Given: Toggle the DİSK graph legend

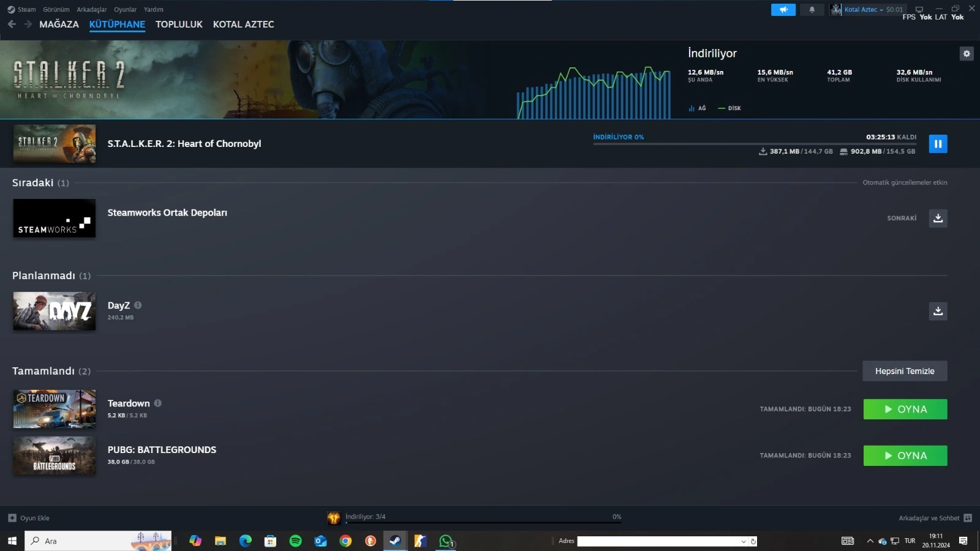Looking at the screenshot, I should click(729, 108).
